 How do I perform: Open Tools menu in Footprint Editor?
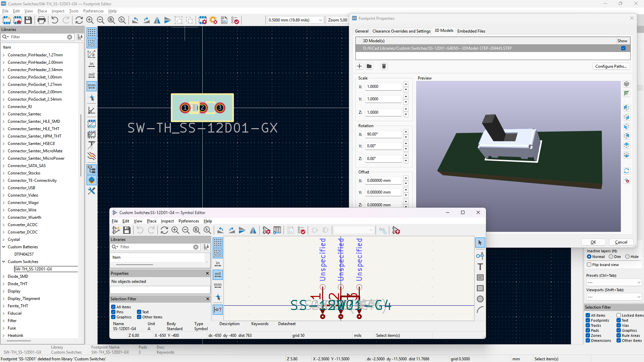pyautogui.click(x=73, y=11)
